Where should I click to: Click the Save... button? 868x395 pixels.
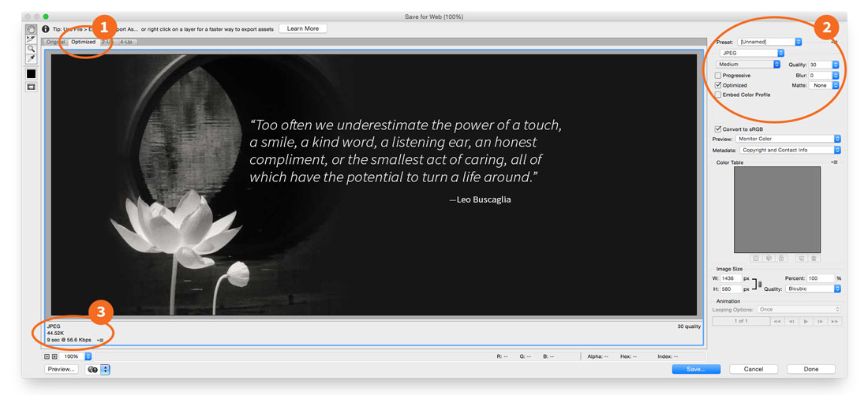tap(696, 369)
